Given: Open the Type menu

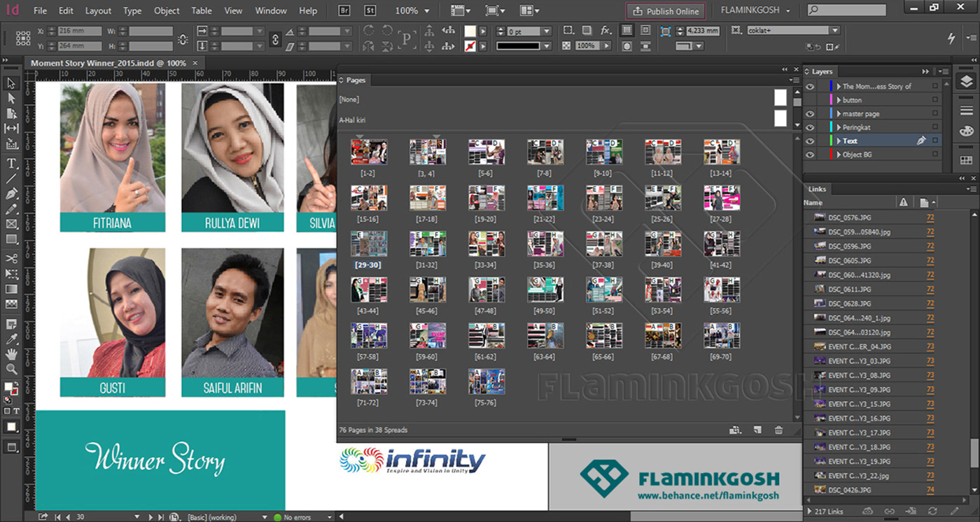Looking at the screenshot, I should pos(132,10).
